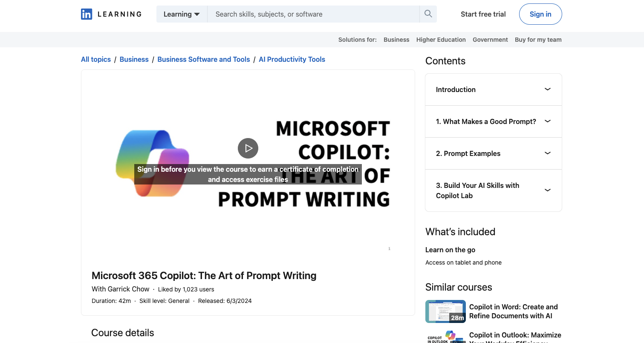Click the Copilot in Outlook course thumbnail
Screen dimensions: 644x343
point(445,337)
